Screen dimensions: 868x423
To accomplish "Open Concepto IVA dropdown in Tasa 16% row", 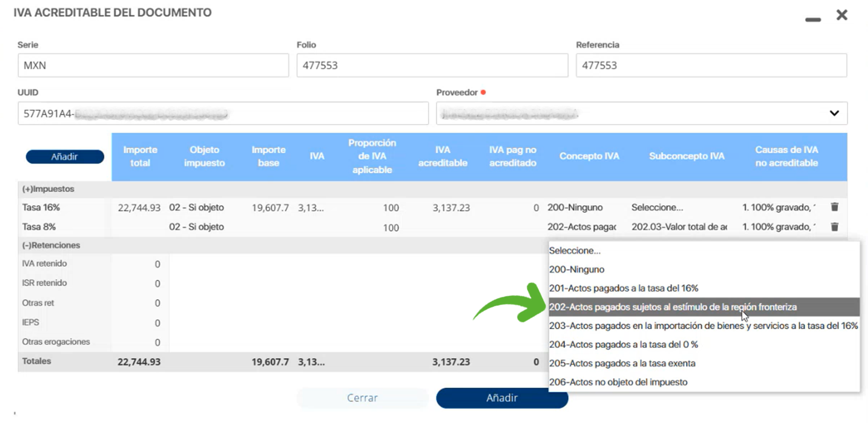I will point(582,207).
